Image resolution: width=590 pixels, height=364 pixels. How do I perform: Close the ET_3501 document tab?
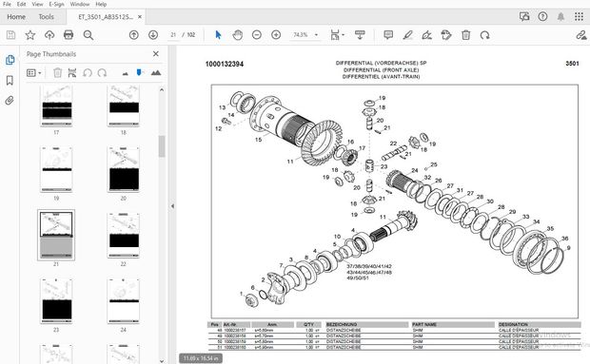tap(140, 17)
